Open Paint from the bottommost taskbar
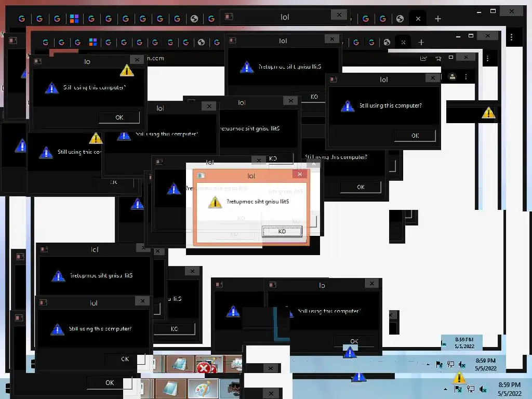 [x=203, y=389]
